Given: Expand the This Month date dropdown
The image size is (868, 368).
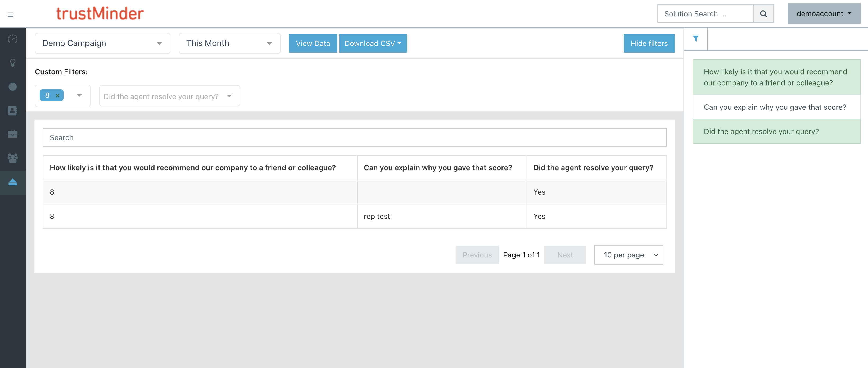Looking at the screenshot, I should tap(229, 43).
